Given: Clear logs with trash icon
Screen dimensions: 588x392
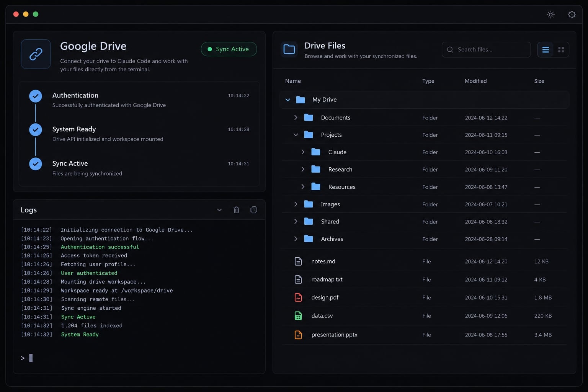Looking at the screenshot, I should pos(236,210).
